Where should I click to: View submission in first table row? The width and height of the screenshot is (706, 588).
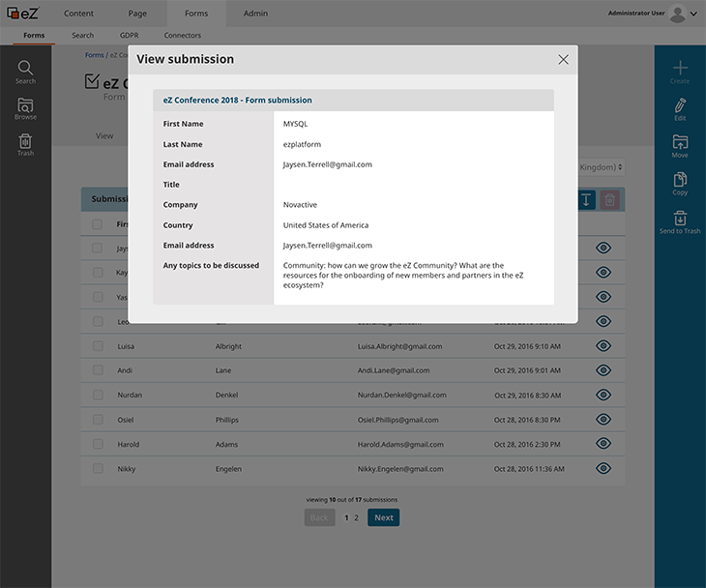point(603,248)
